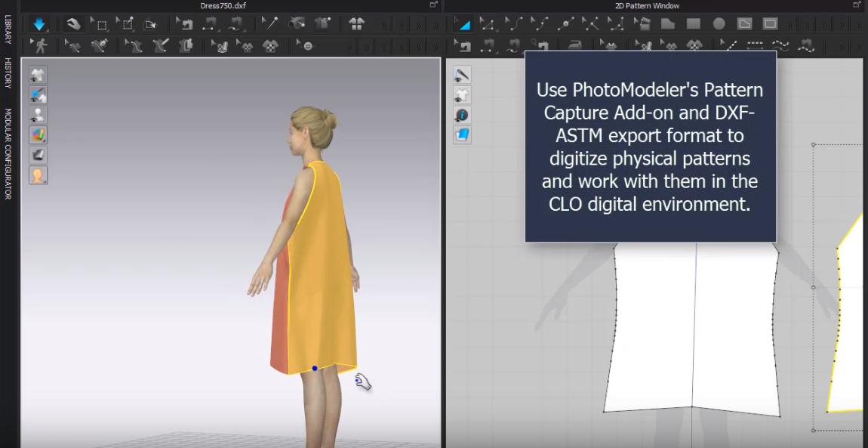Open the MODULAR CONFIGURATOR side tab
Screen dimensions: 868x448
(8, 154)
